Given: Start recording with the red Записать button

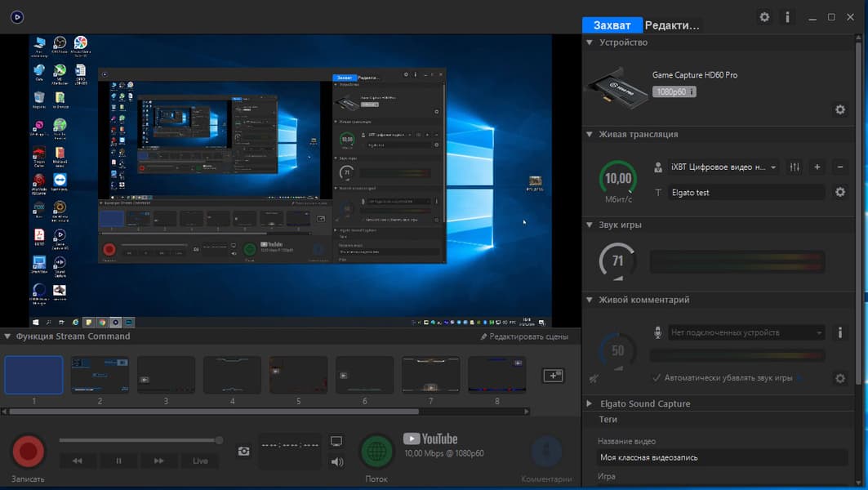Looking at the screenshot, I should pyautogui.click(x=28, y=452).
